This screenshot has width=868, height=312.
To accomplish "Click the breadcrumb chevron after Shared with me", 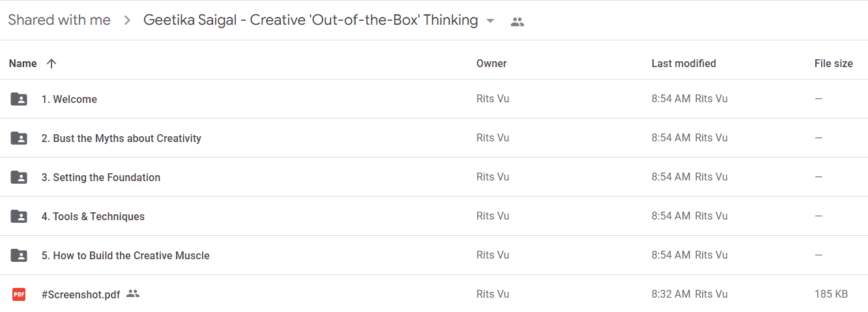I will coord(126,21).
